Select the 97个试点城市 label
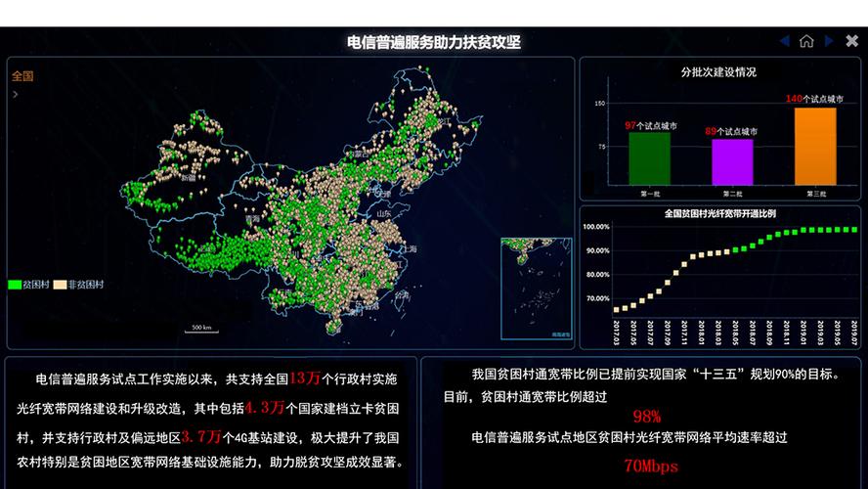This screenshot has height=489, width=868. (x=651, y=126)
